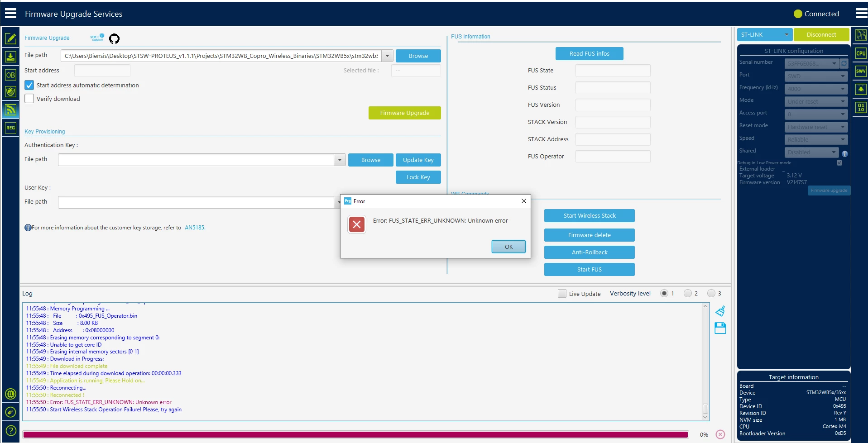Open the ST-LINK interface dropdown
The image size is (868, 443).
(x=764, y=35)
